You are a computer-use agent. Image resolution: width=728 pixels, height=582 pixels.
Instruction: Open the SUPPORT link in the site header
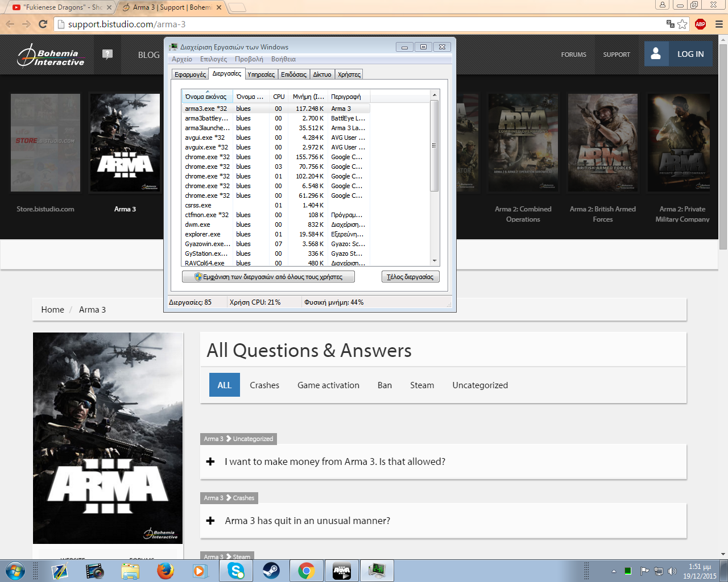[x=617, y=55]
